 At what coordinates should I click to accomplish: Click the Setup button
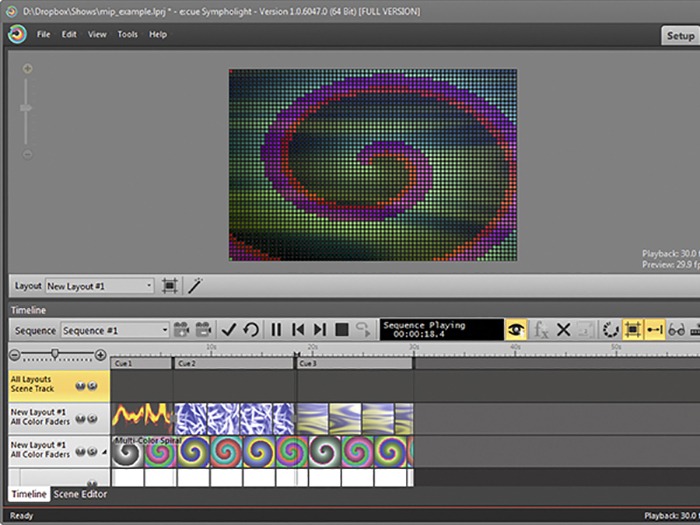680,35
